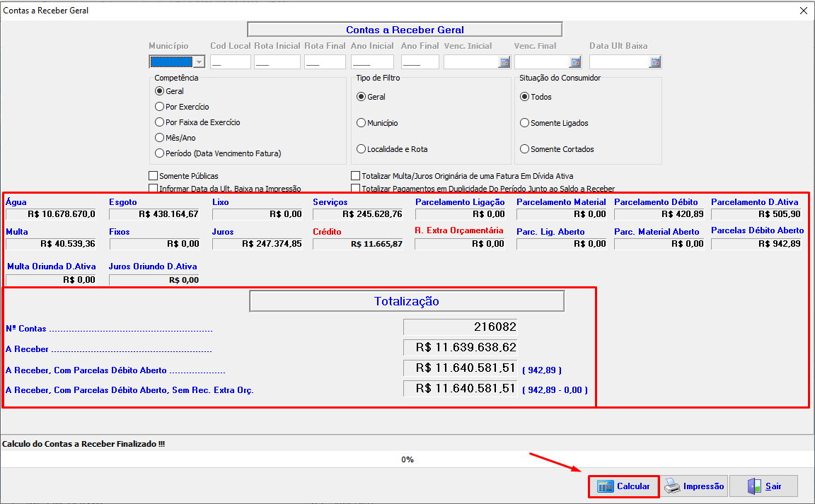This screenshot has width=815, height=504.
Task: Select the Por Exercício radio option
Action: (160, 107)
